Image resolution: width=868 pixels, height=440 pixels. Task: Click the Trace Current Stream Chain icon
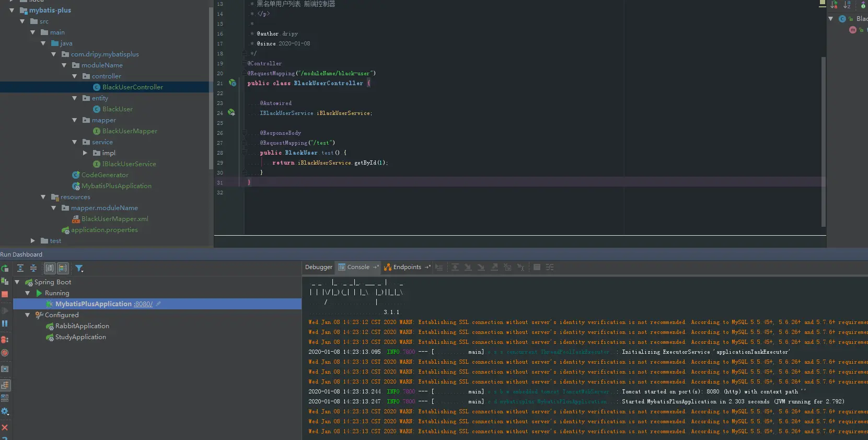(x=550, y=267)
